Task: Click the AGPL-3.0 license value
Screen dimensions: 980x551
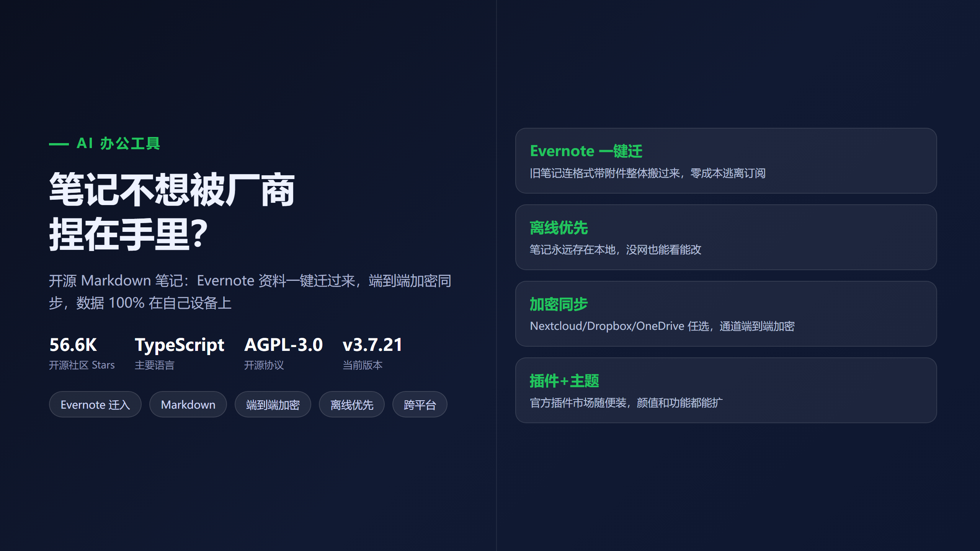Action: (283, 345)
